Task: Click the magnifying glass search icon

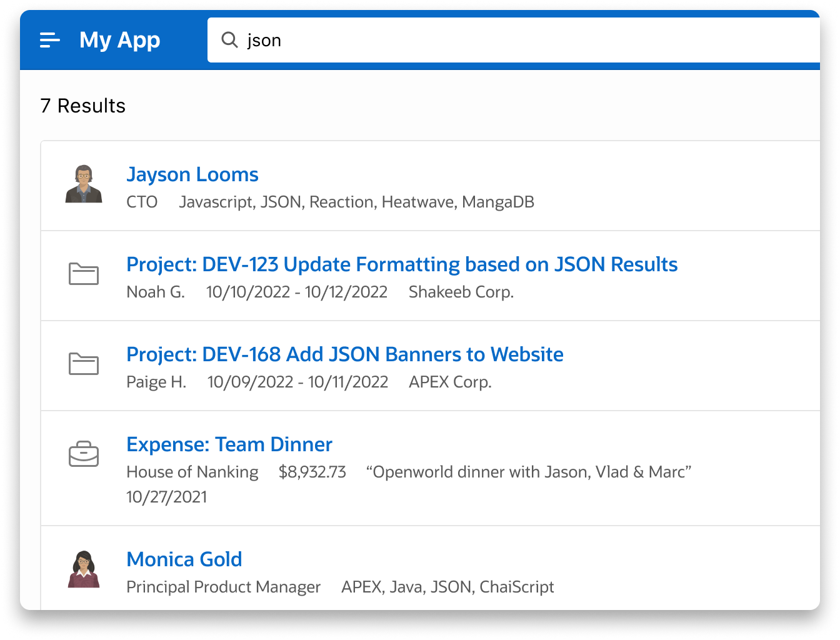Action: 229,40
